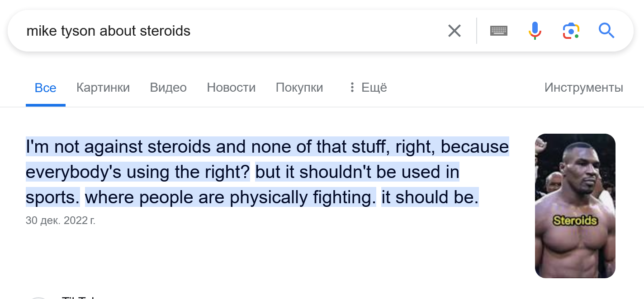The height and width of the screenshot is (299, 644).
Task: Clear the search query with the X icon
Action: pyautogui.click(x=454, y=31)
